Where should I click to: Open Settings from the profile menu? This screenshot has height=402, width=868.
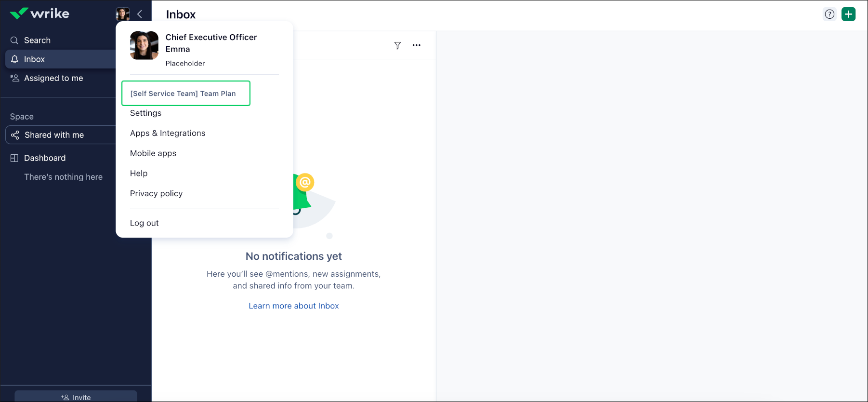(x=145, y=113)
